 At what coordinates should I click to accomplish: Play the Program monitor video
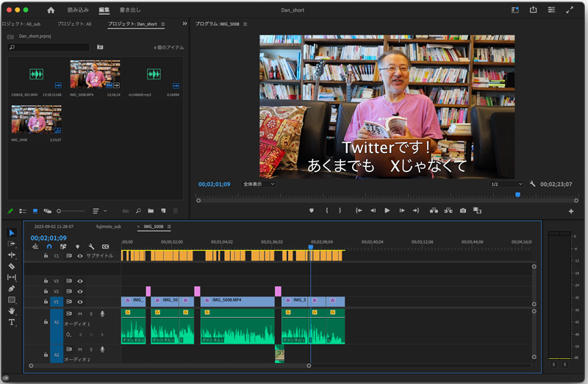click(387, 210)
